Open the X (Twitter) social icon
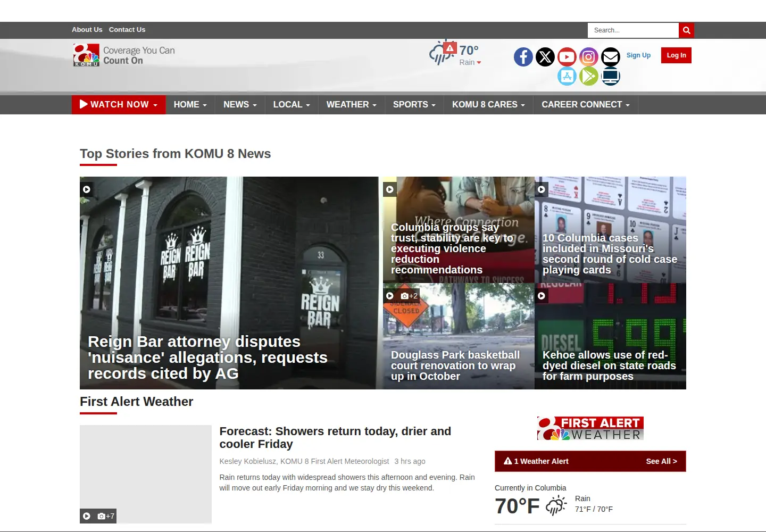The image size is (766, 532). tap(545, 57)
